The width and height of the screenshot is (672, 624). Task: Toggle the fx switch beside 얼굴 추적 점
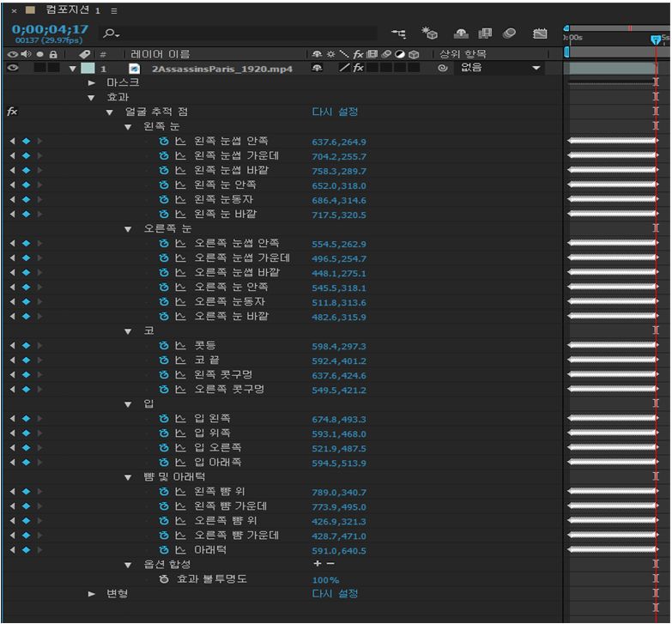12,112
